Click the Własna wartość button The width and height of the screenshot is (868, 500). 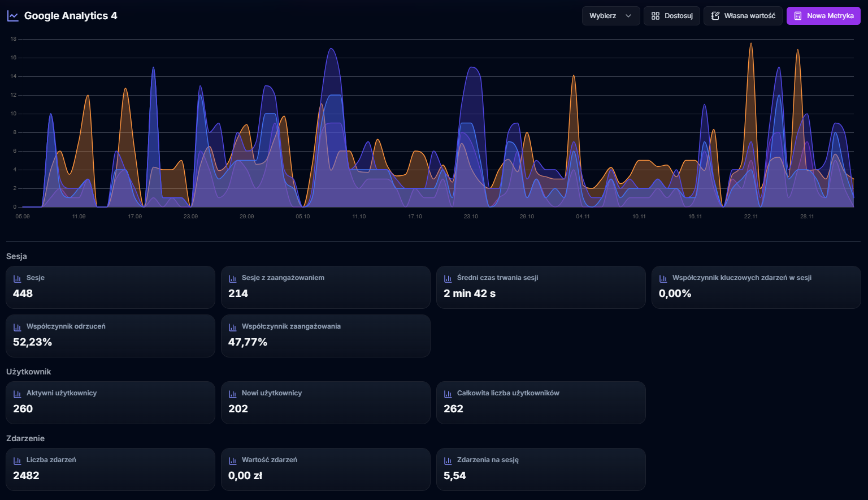(743, 15)
